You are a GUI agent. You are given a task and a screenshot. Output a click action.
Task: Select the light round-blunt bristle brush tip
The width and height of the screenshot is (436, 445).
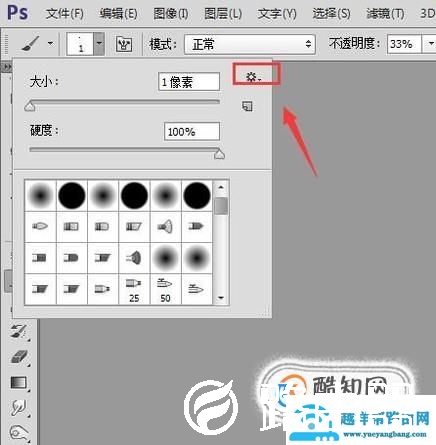[x=102, y=227]
